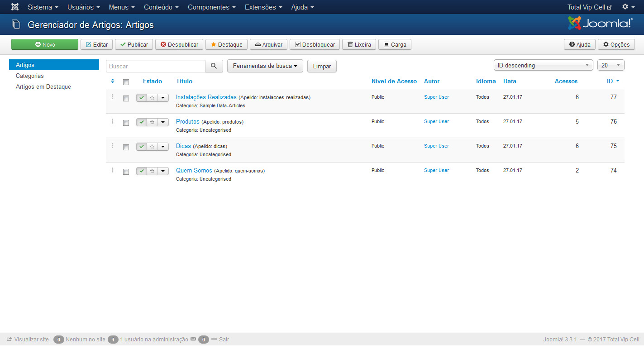Click the publish checkmark for Instalações Realizadas
This screenshot has height=359, width=644.
[142, 97]
